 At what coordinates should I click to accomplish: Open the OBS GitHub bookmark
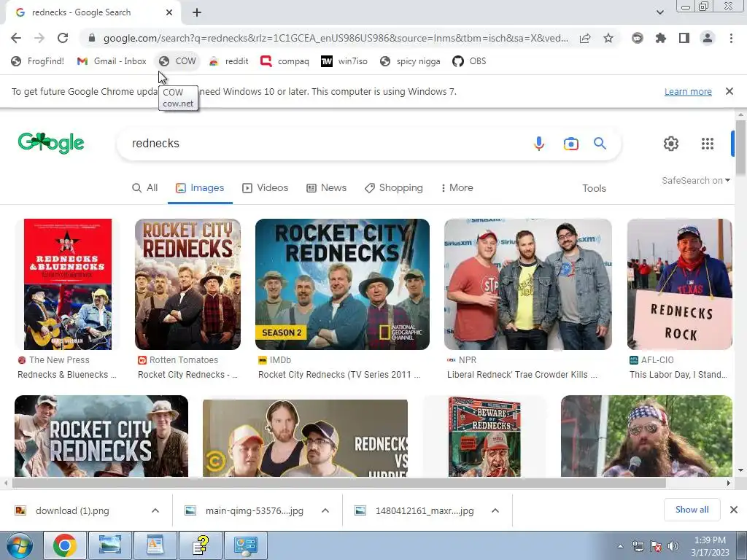469,61
